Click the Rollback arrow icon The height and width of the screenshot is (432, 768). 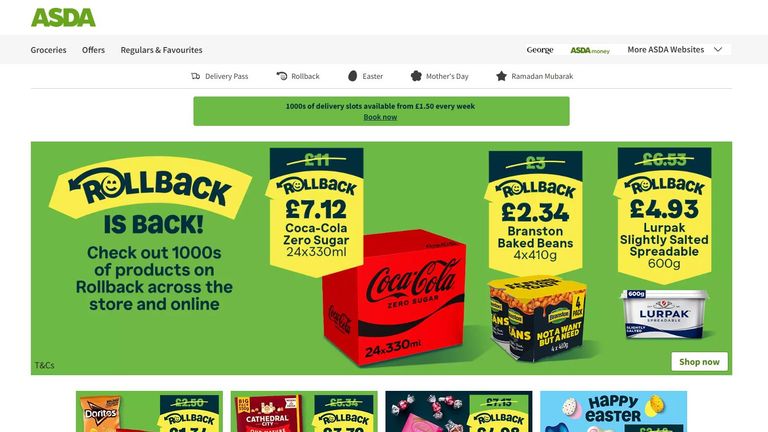(x=282, y=76)
